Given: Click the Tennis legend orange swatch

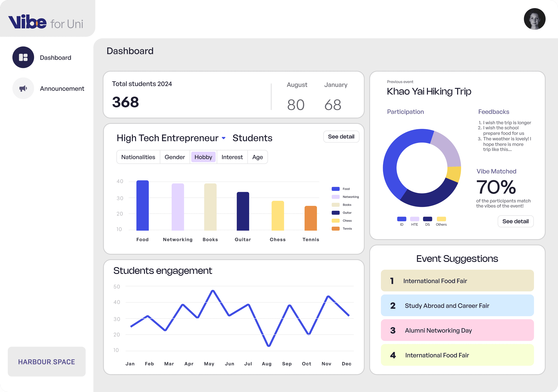Looking at the screenshot, I should point(335,229).
